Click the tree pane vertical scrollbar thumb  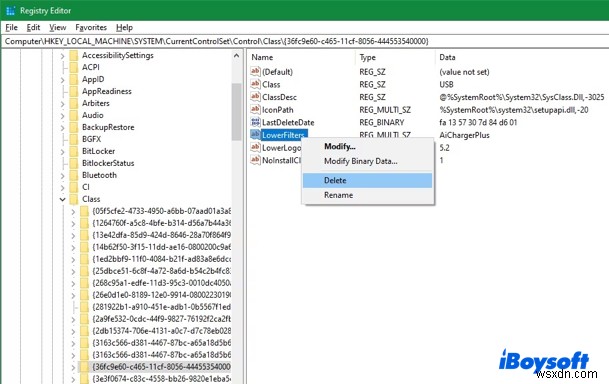(x=237, y=111)
